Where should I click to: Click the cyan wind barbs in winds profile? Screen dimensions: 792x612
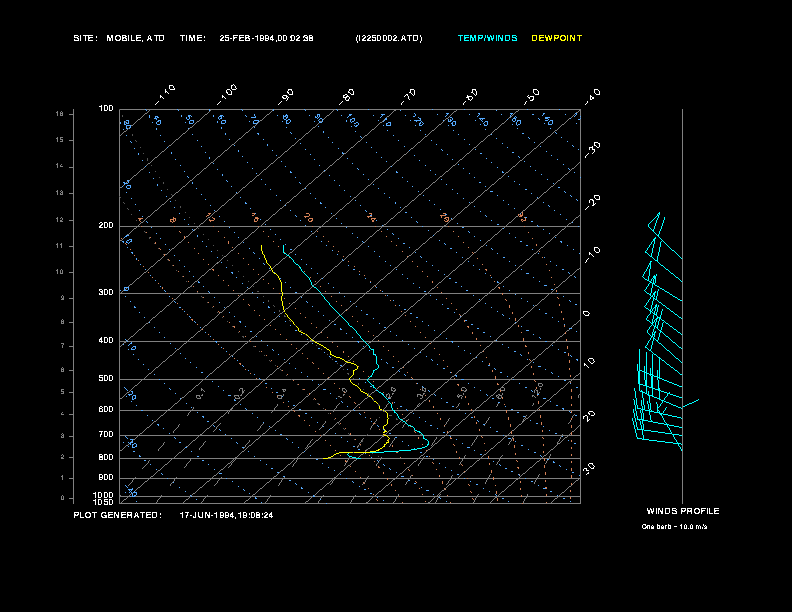659,331
